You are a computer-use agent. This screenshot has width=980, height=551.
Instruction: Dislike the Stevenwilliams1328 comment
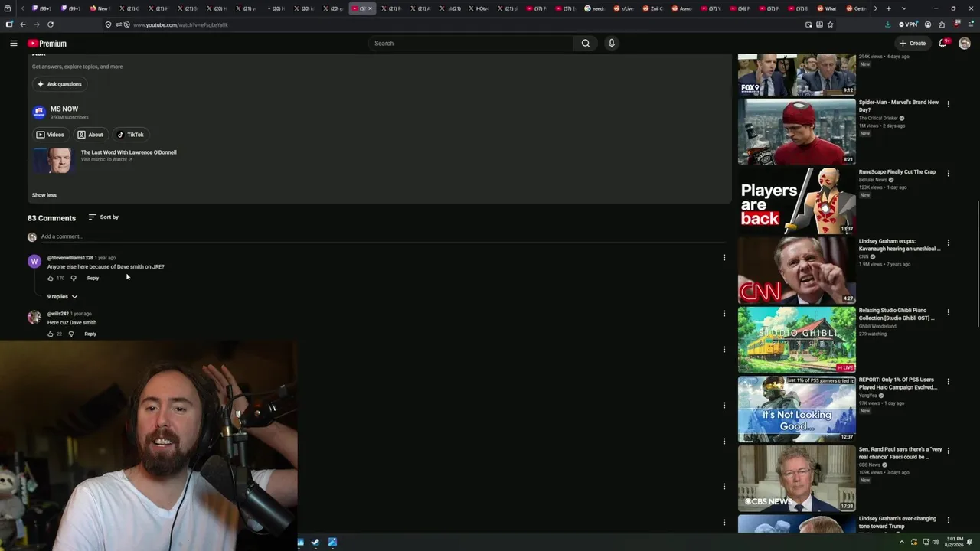(x=73, y=278)
